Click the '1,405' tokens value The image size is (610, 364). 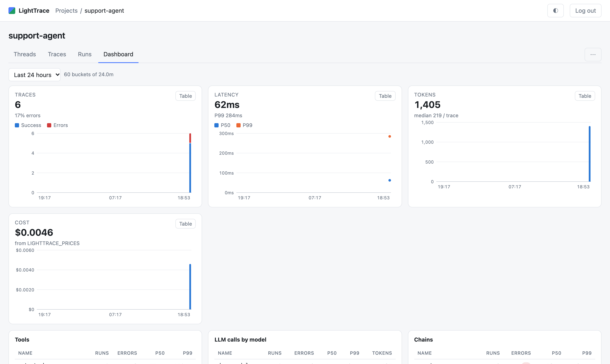click(427, 105)
